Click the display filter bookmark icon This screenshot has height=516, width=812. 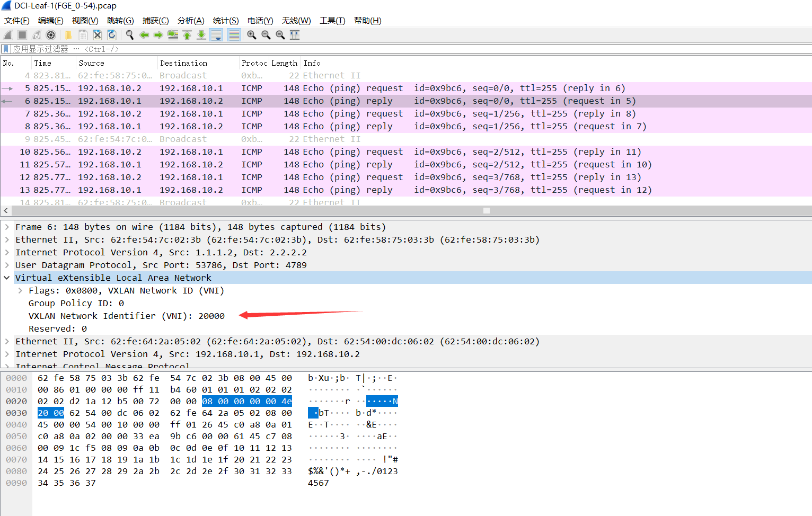point(6,49)
